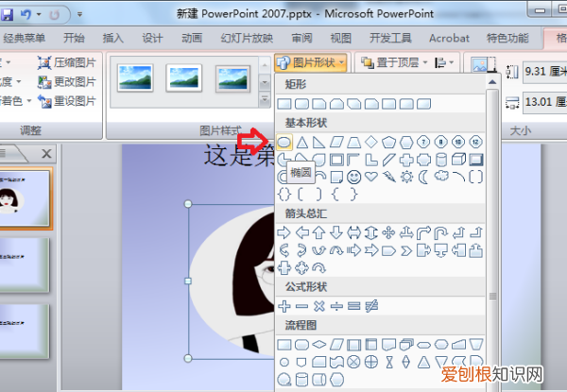Click the 重设图片 button
The width and height of the screenshot is (567, 392).
click(x=66, y=101)
